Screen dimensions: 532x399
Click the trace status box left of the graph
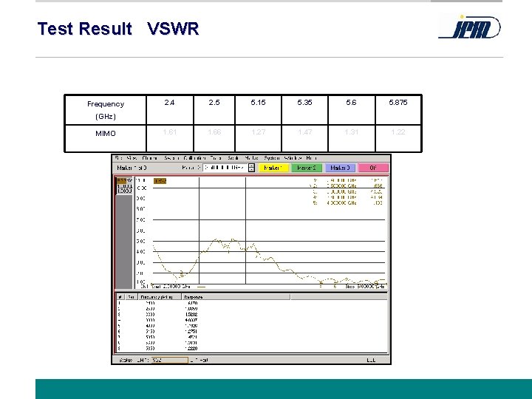click(x=124, y=185)
